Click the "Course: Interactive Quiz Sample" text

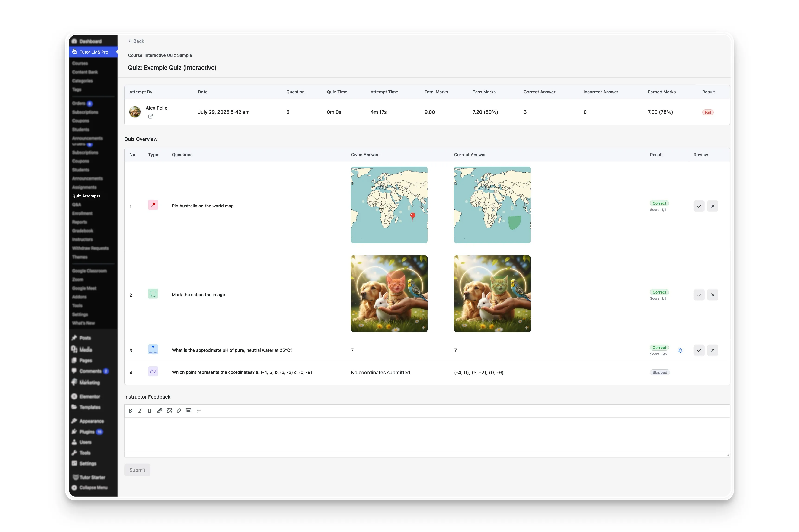coord(160,55)
